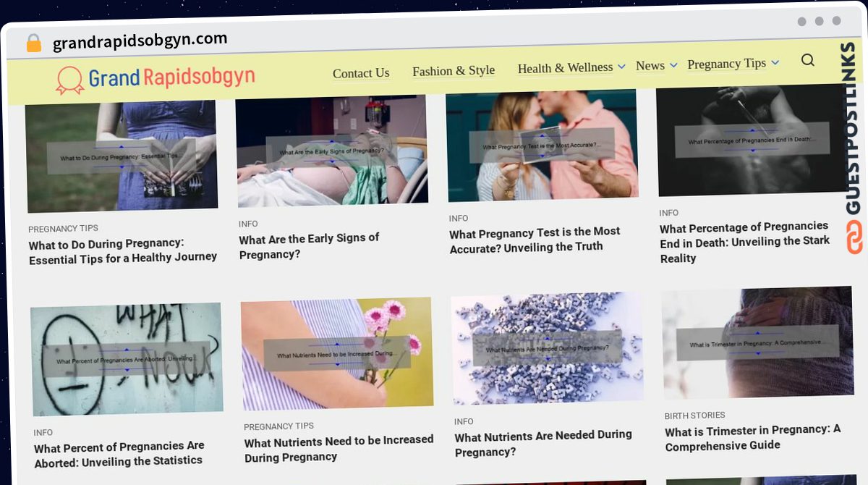Click the orange padlock icon in address bar
This screenshot has width=868, height=485.
(33, 43)
